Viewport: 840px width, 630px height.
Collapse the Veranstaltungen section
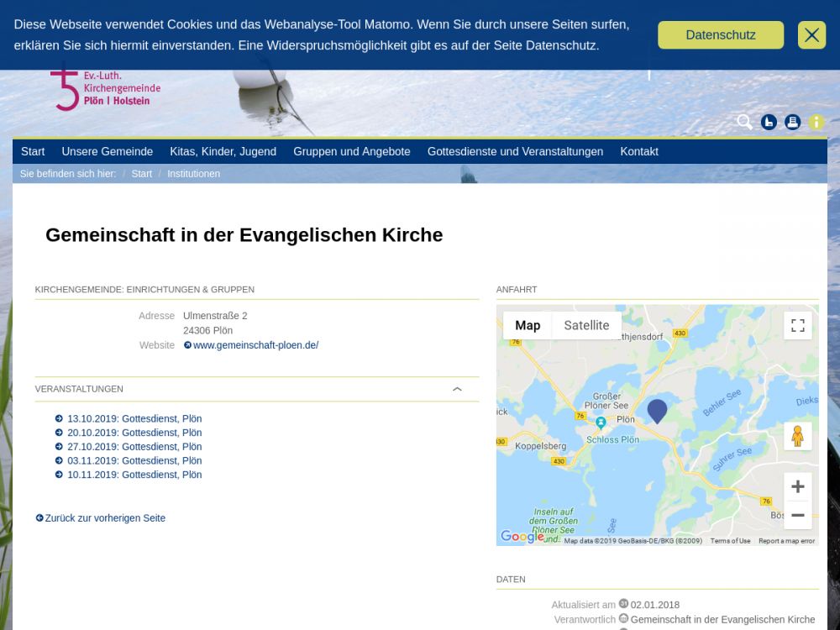click(457, 389)
